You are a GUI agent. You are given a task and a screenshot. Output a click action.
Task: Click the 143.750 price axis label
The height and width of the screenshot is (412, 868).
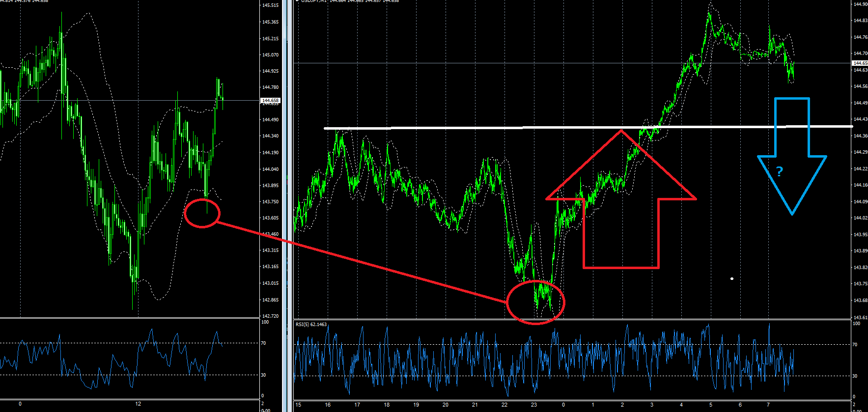[271, 201]
